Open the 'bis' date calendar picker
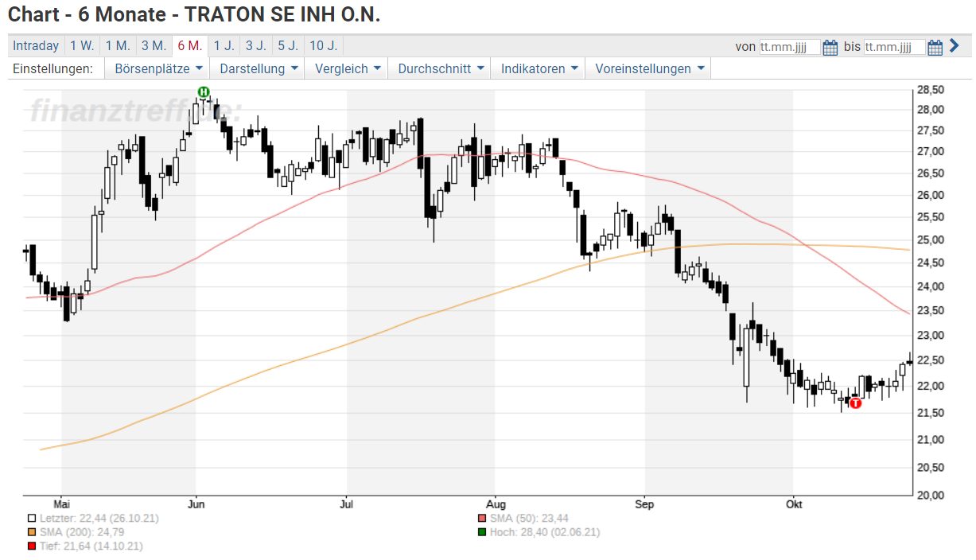Screen dimensions: 976x560 (935, 47)
